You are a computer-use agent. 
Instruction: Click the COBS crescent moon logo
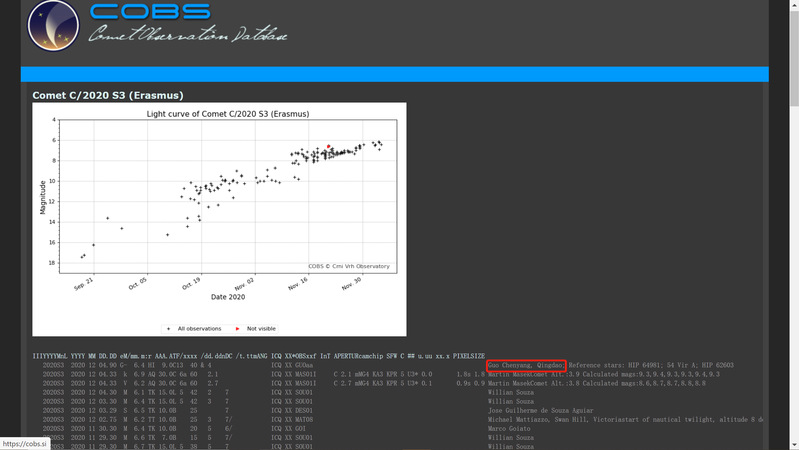(53, 26)
